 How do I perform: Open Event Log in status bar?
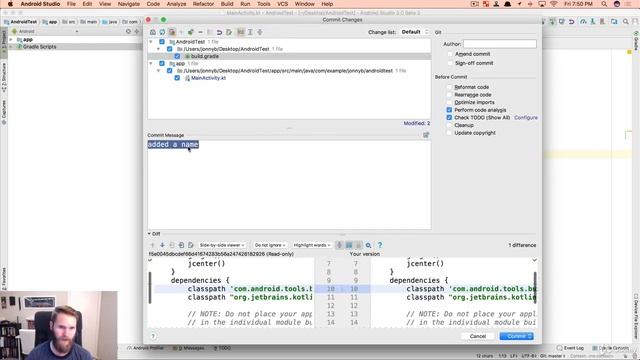click(x=570, y=348)
